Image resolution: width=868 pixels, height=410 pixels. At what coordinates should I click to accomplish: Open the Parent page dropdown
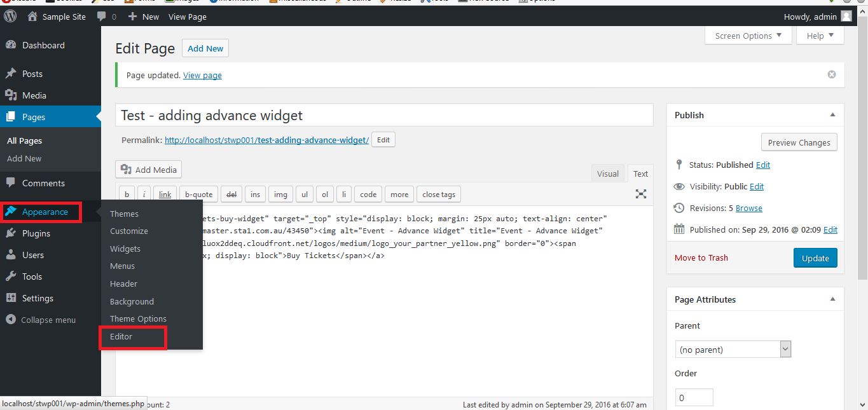click(x=733, y=350)
